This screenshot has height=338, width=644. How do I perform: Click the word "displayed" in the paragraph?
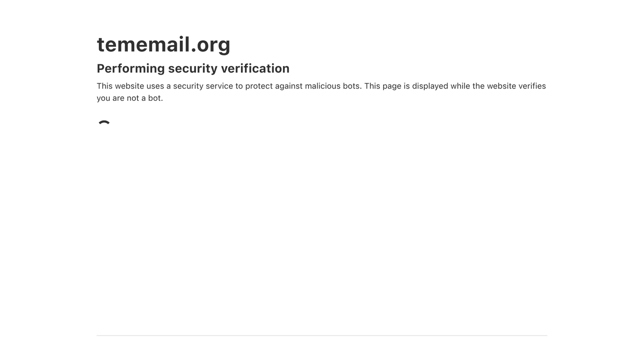point(430,86)
